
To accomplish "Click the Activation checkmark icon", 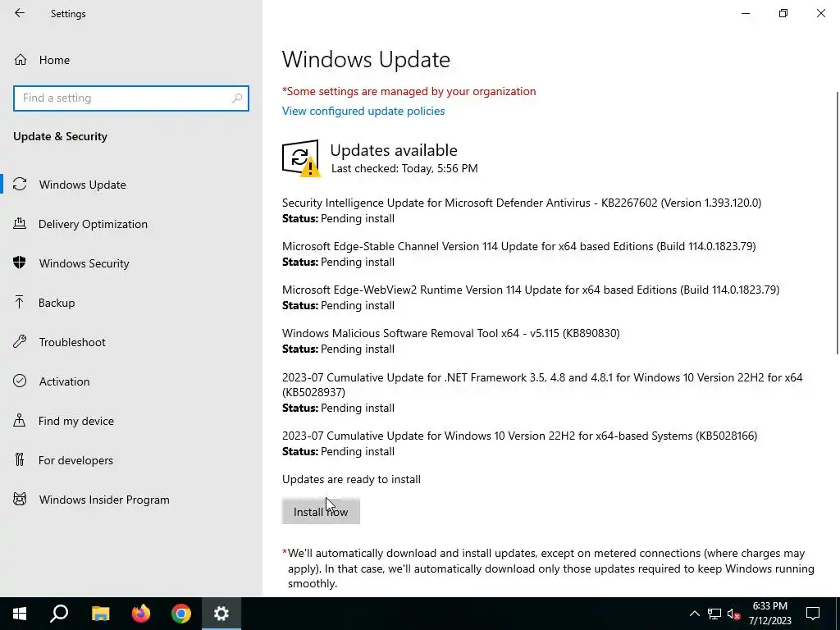I will point(20,381).
